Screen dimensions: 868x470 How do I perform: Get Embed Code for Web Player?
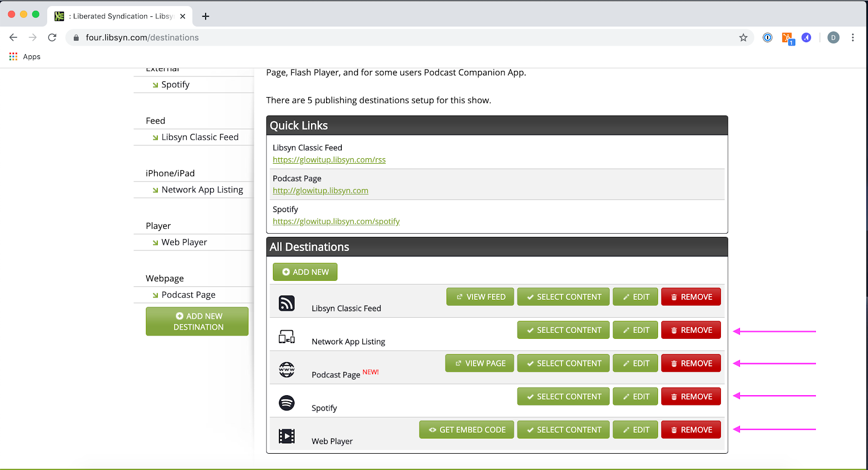click(x=467, y=430)
